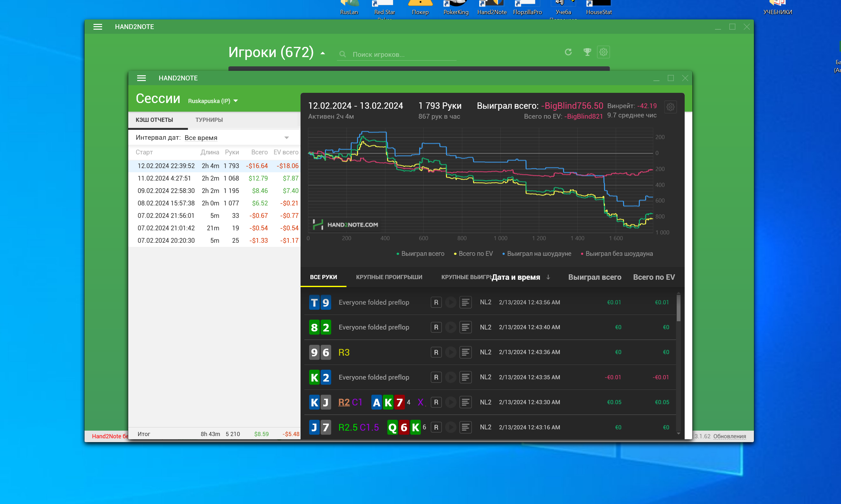Open hand history text icon for T9 hand
The height and width of the screenshot is (504, 841).
pyautogui.click(x=465, y=302)
